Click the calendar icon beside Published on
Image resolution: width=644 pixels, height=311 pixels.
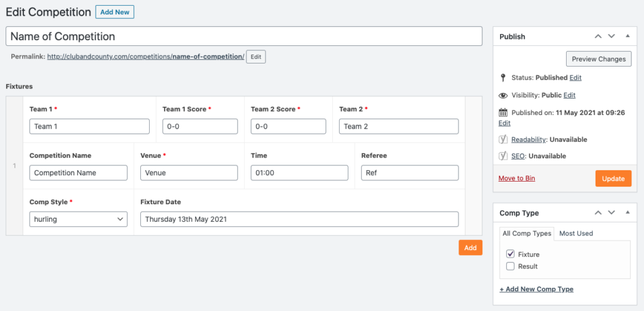point(503,112)
